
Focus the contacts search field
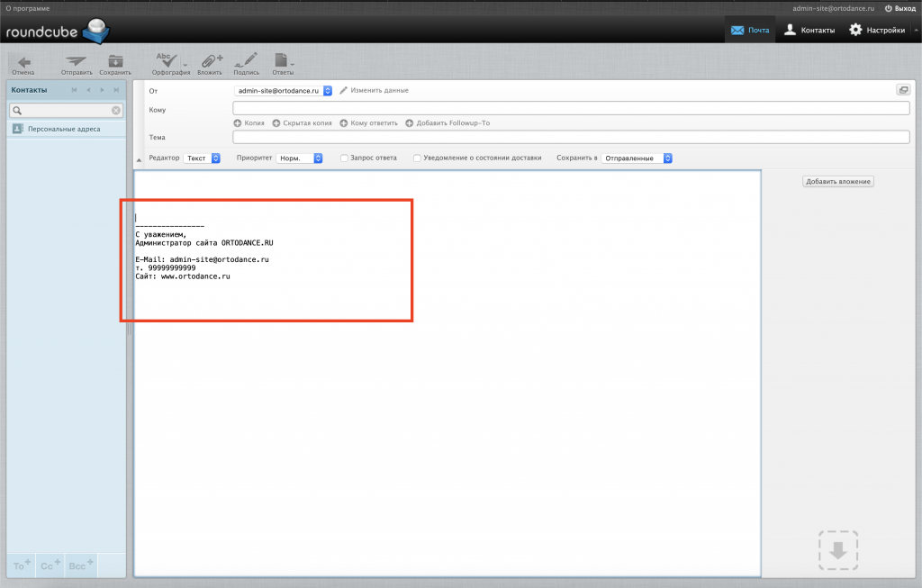[x=66, y=111]
